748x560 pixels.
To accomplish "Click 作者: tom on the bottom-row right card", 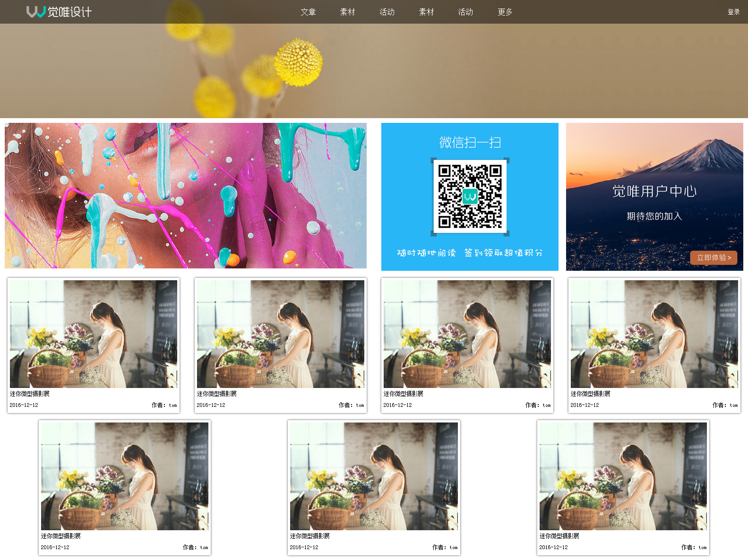I will [x=694, y=547].
